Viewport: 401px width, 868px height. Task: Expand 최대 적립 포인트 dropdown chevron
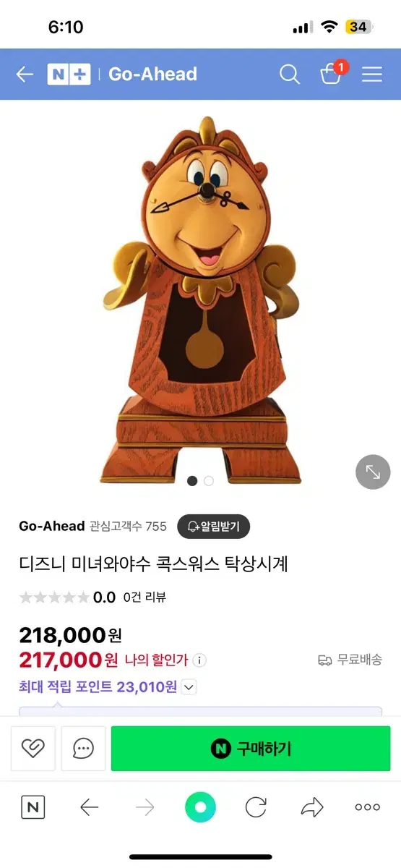(x=189, y=687)
